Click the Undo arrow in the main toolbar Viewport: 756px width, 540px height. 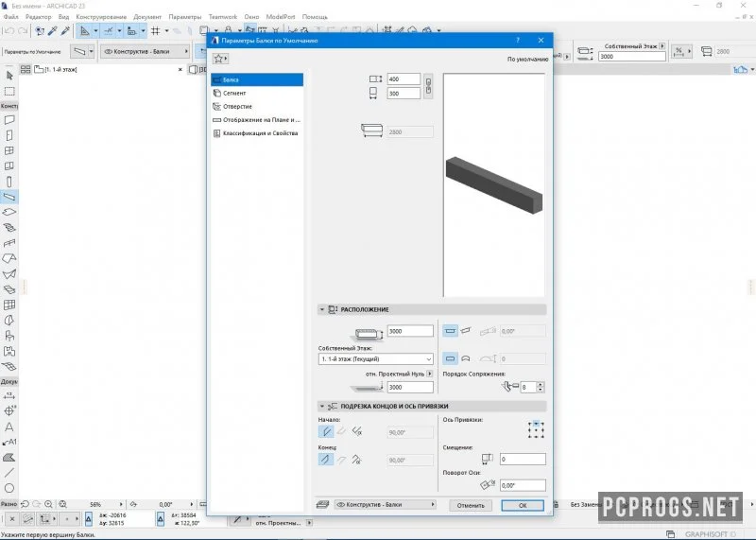click(x=9, y=31)
